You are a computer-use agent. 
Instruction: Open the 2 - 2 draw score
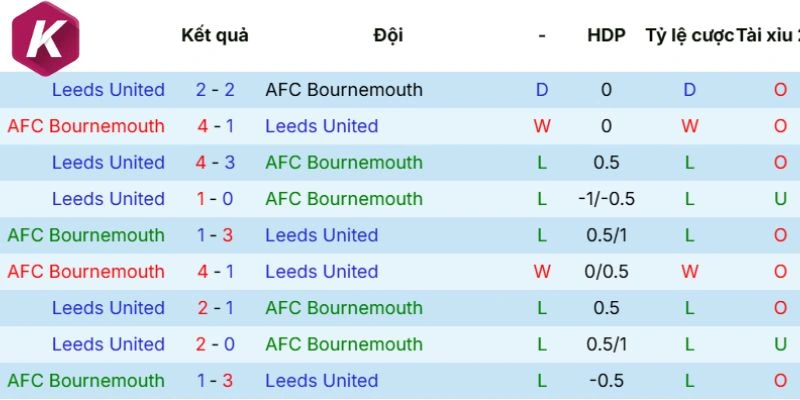pyautogui.click(x=215, y=90)
